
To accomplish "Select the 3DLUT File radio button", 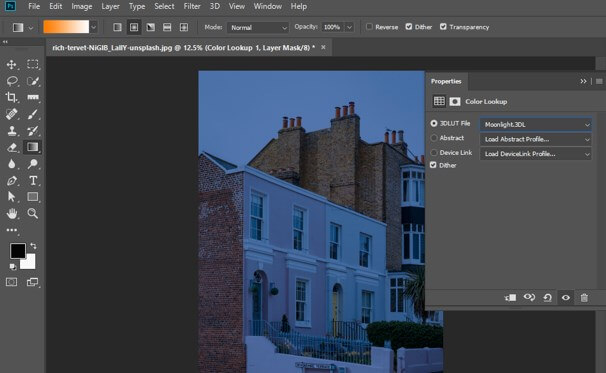I will point(434,123).
